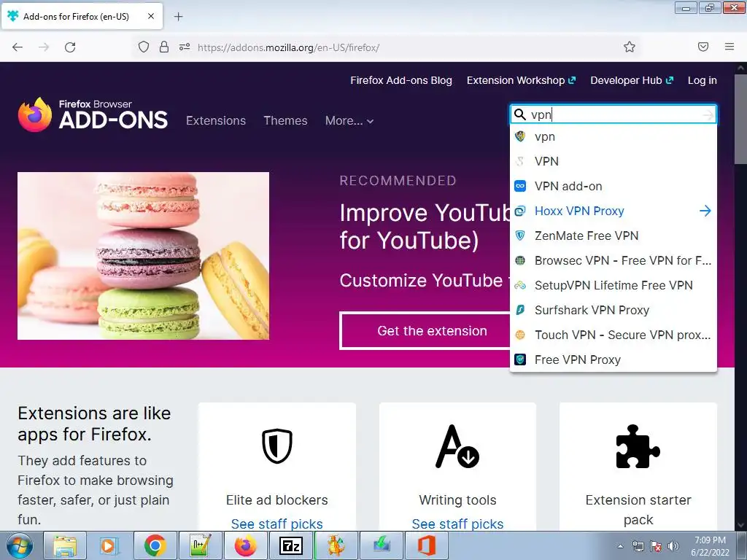Viewport: 747px width, 560px height.
Task: See staff picks for Elite ad blockers
Action: coord(276,524)
